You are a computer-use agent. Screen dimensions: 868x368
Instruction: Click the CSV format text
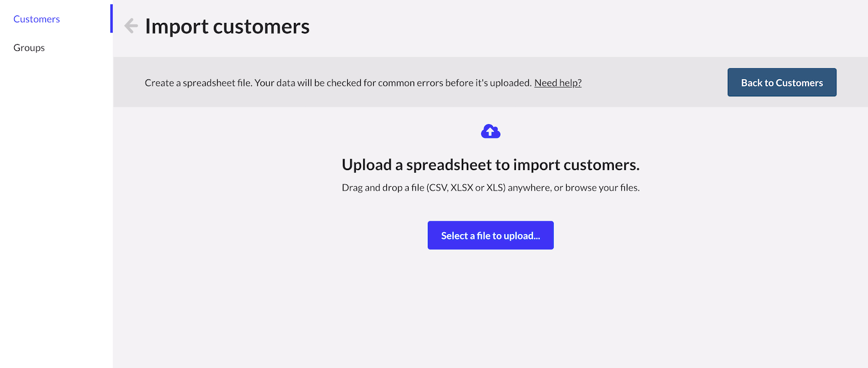pos(437,187)
